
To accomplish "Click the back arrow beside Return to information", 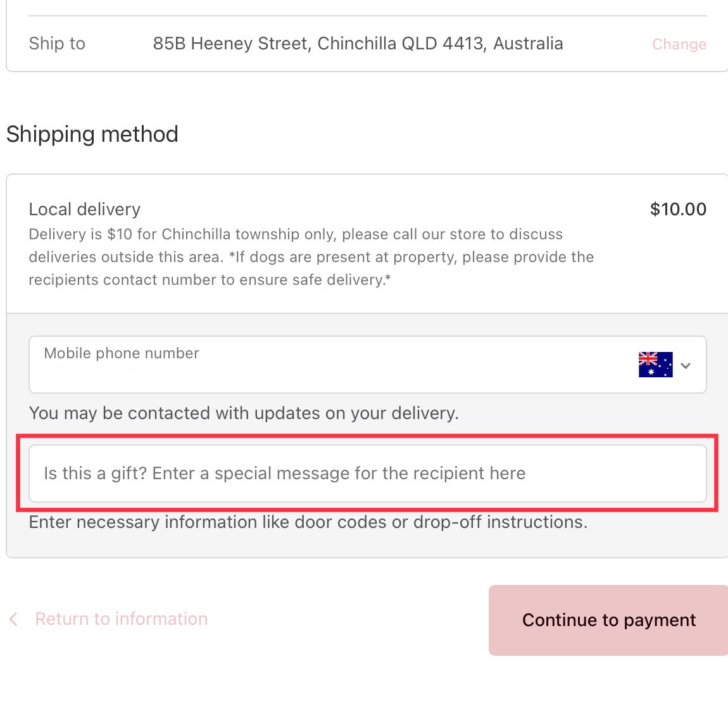I will (x=13, y=619).
